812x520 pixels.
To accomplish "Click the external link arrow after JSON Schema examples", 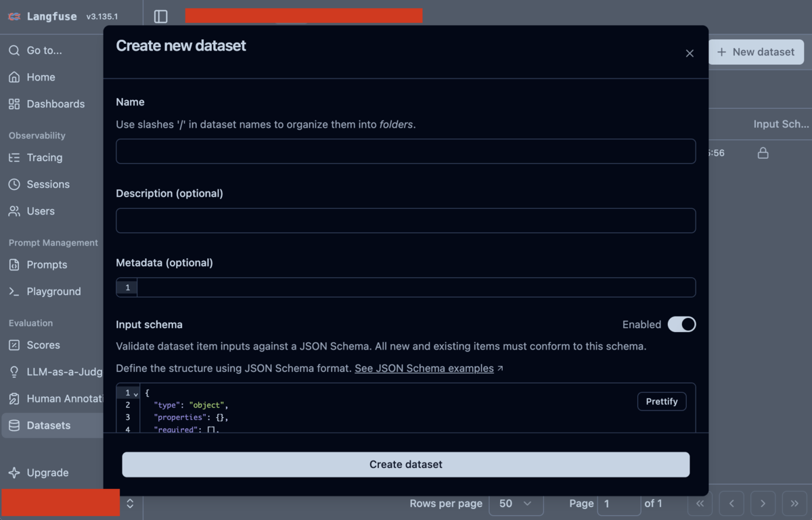I will click(x=500, y=369).
